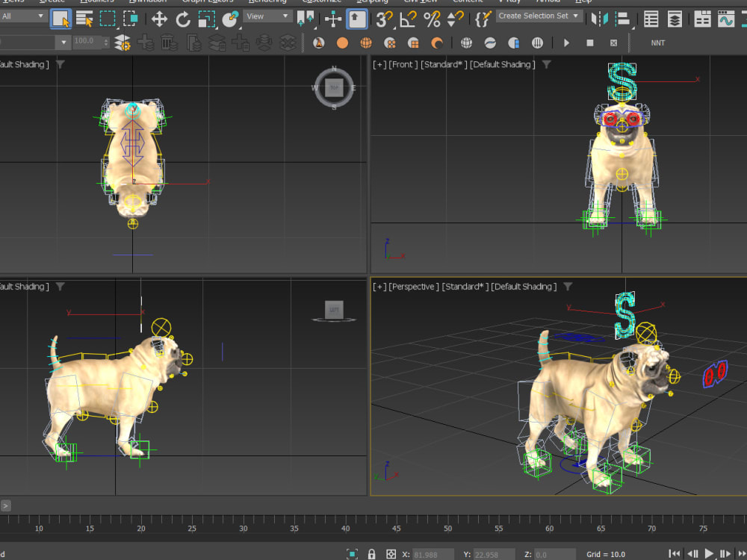Toggle the Selection Lock padlock
The width and height of the screenshot is (747, 560).
(371, 553)
